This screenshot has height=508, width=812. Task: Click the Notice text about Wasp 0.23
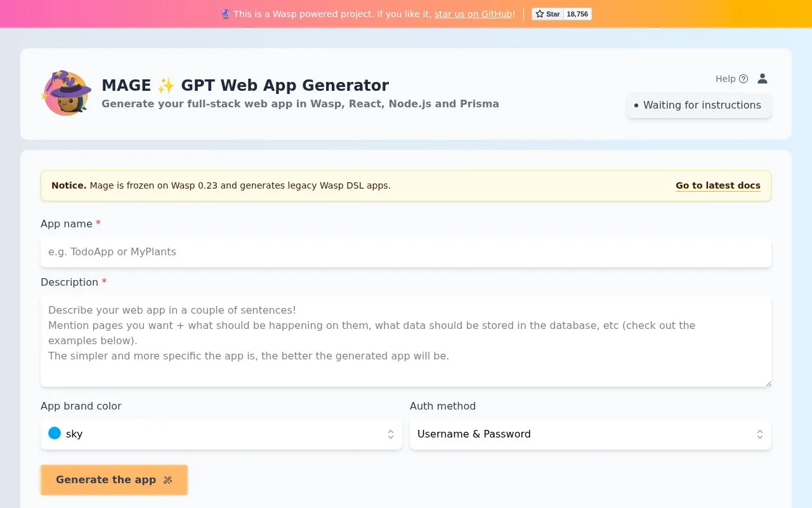[x=221, y=185]
